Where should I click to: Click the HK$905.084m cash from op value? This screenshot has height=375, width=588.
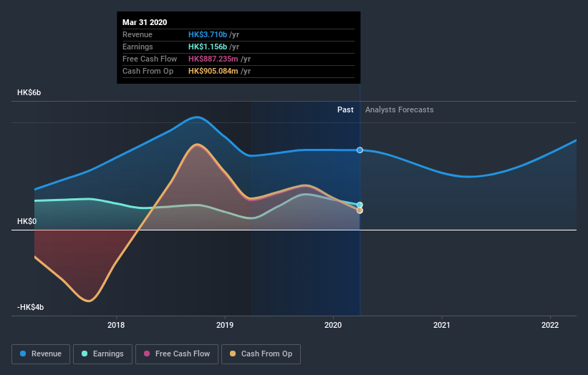(213, 71)
